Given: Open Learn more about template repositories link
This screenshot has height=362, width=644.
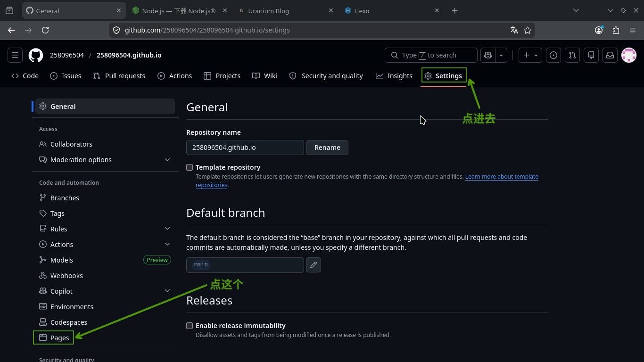Looking at the screenshot, I should (367, 181).
